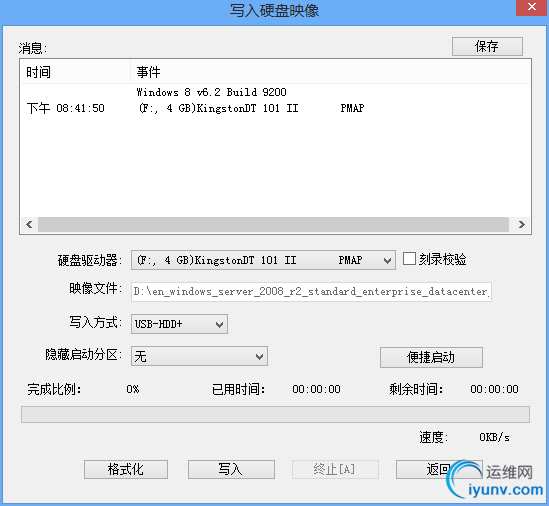
Task: Open the 写入方式 USB-HDD+ dropdown
Action: click(179, 324)
